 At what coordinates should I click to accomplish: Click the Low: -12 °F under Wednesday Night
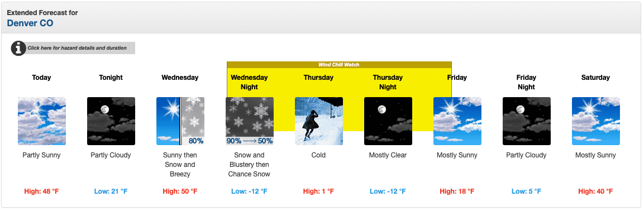[x=249, y=191]
